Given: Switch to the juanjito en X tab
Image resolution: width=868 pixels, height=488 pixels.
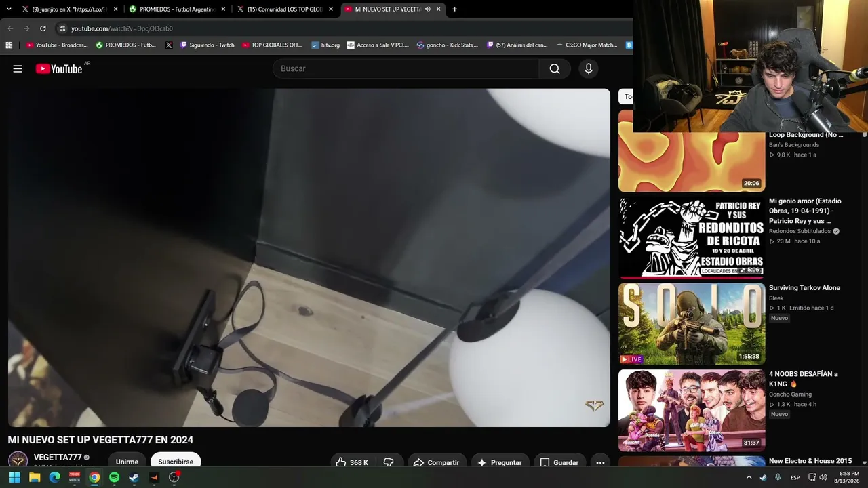Looking at the screenshot, I should click(70, 9).
